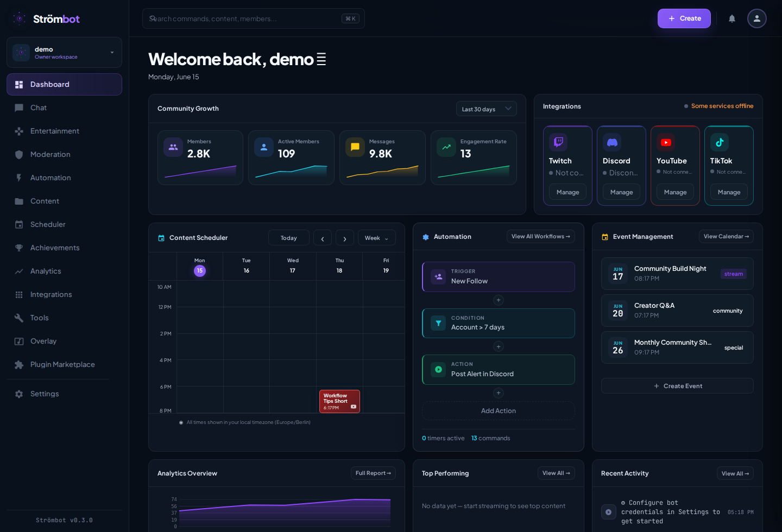Click Manage under YouTube
This screenshot has width=782, height=532.
(x=675, y=192)
